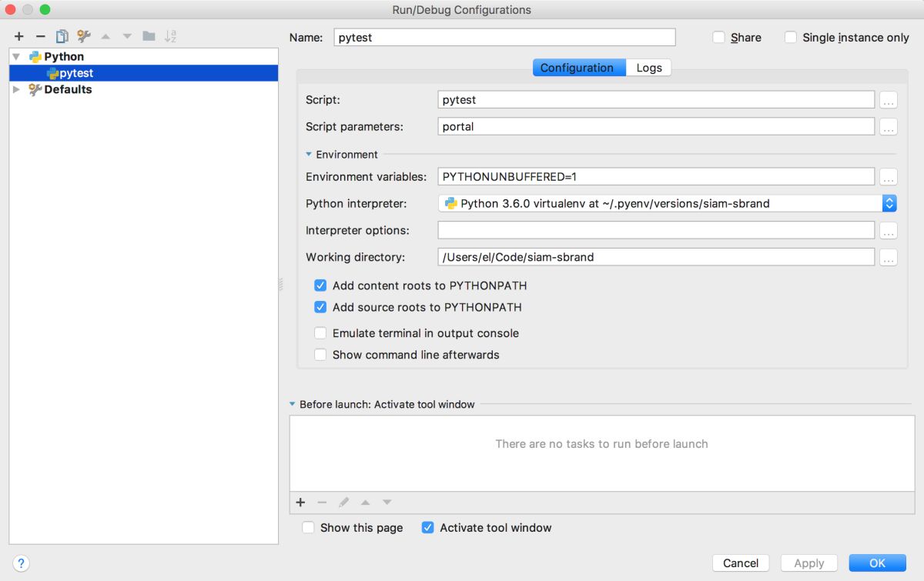Switch to the Logs tab
Viewport: 924px width, 581px height.
point(649,68)
